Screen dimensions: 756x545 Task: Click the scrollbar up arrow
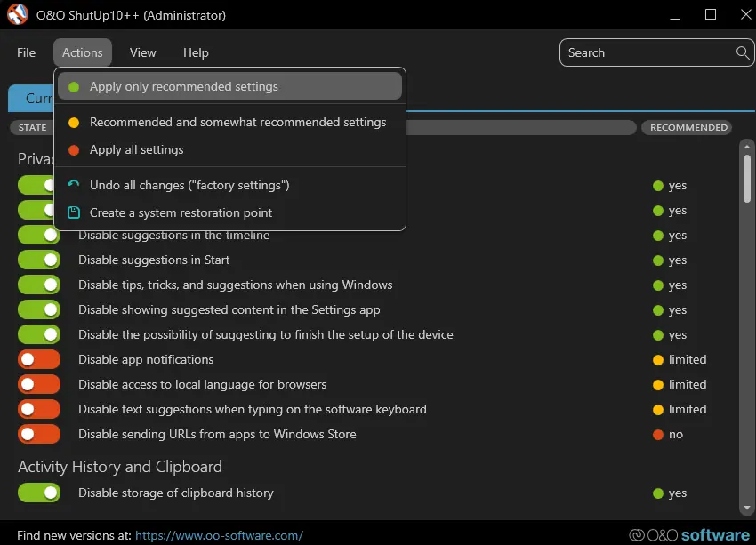click(x=747, y=147)
